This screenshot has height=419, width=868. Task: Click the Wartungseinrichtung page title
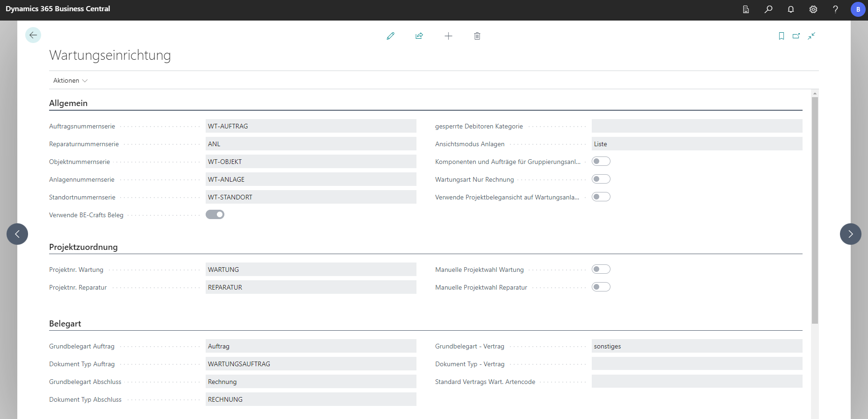coord(110,55)
